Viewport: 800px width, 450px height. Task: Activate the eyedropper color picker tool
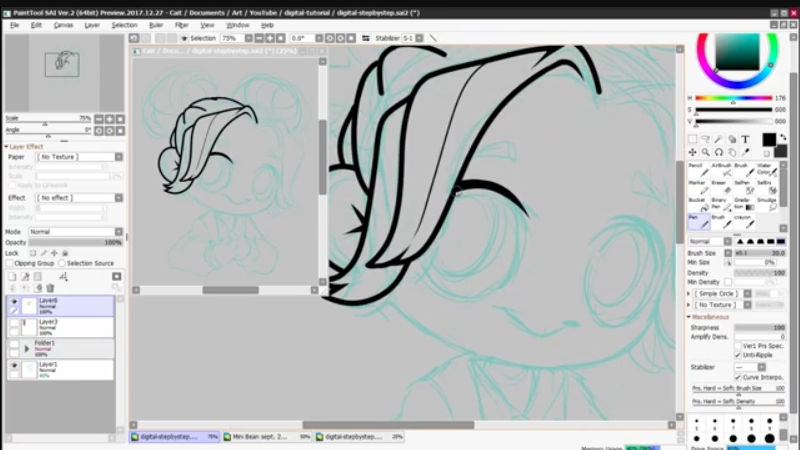pyautogui.click(x=745, y=152)
